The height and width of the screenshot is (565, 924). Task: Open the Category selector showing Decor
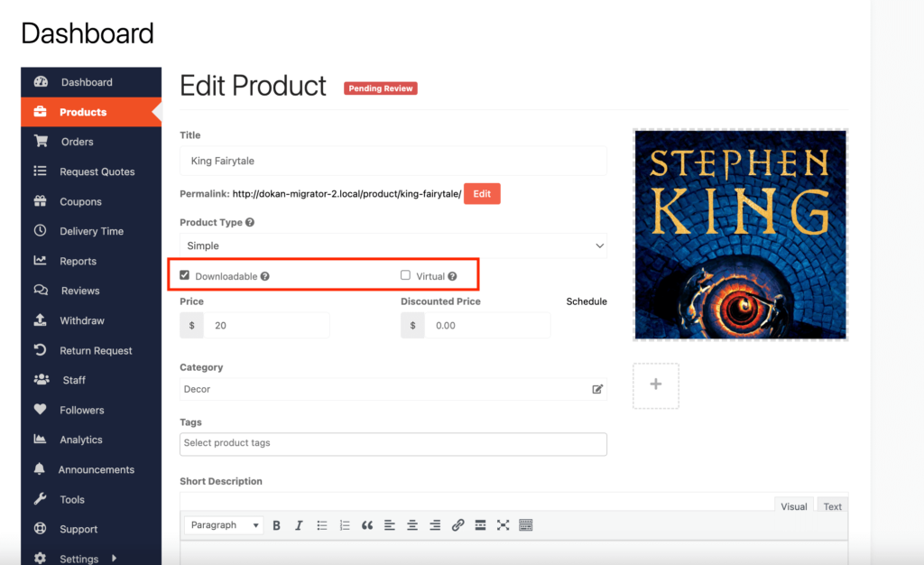click(x=393, y=389)
